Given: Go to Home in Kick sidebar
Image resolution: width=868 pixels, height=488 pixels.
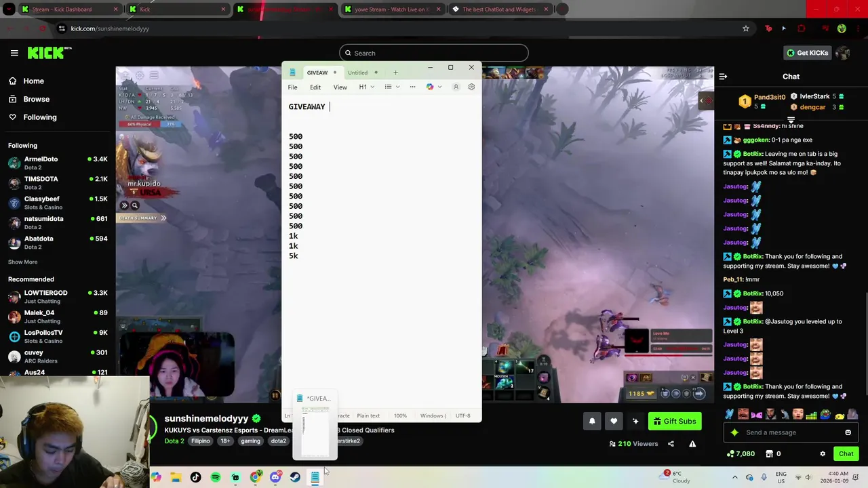Looking at the screenshot, I should pyautogui.click(x=33, y=81).
